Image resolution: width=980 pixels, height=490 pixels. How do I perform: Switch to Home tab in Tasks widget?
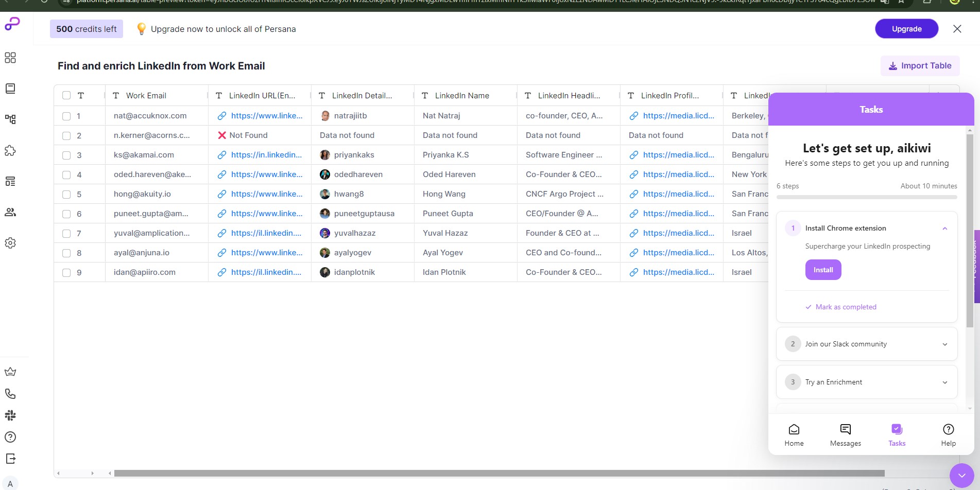[x=794, y=435]
